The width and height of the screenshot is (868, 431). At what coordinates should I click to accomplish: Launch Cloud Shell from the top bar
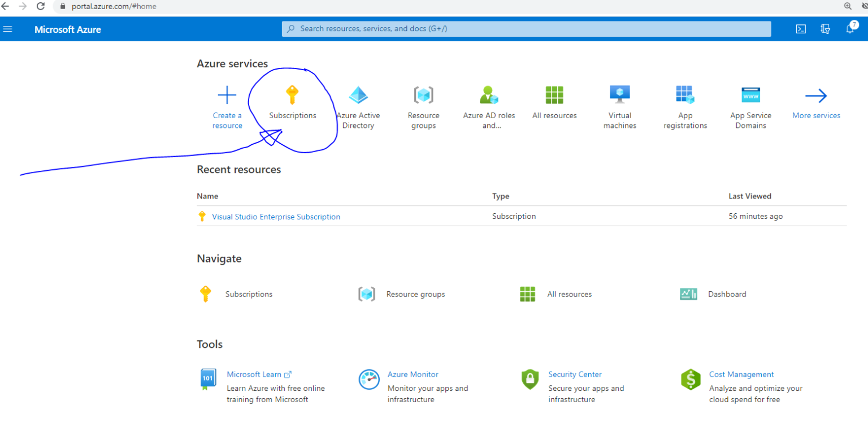(801, 29)
